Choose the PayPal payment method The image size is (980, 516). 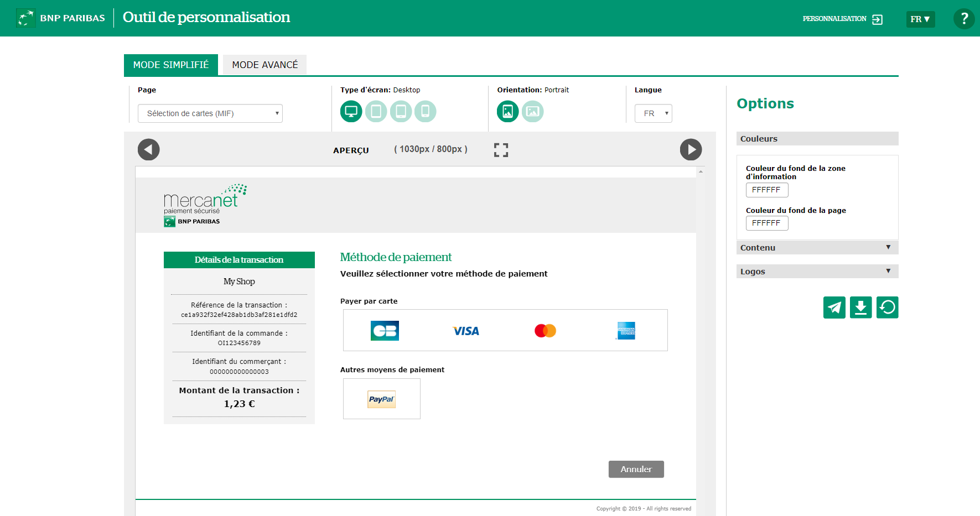pyautogui.click(x=381, y=399)
